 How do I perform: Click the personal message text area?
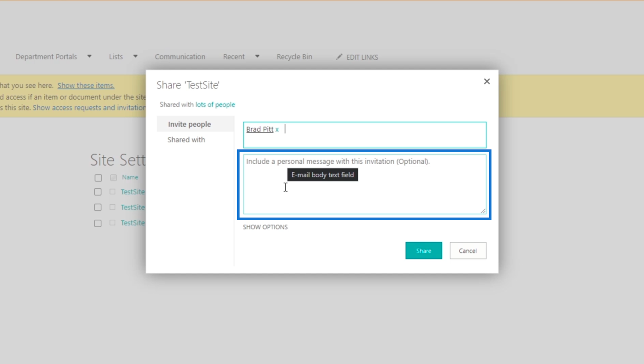[x=365, y=184]
